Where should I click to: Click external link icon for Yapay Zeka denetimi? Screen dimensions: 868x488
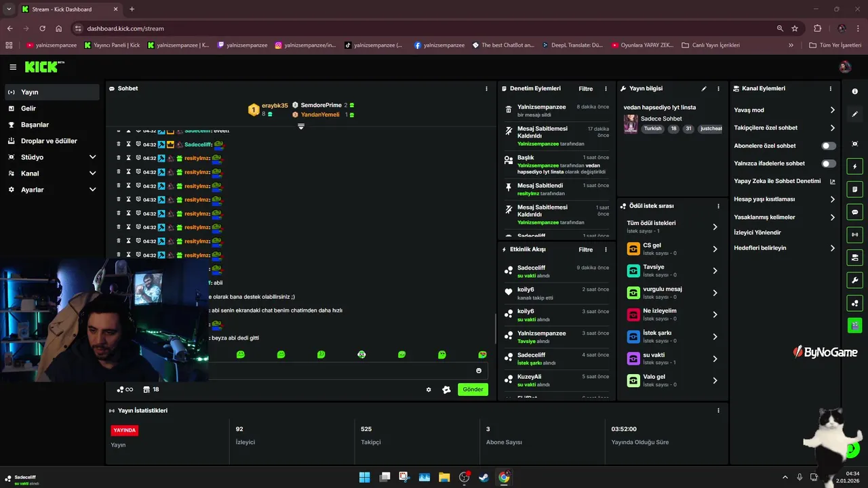click(833, 182)
